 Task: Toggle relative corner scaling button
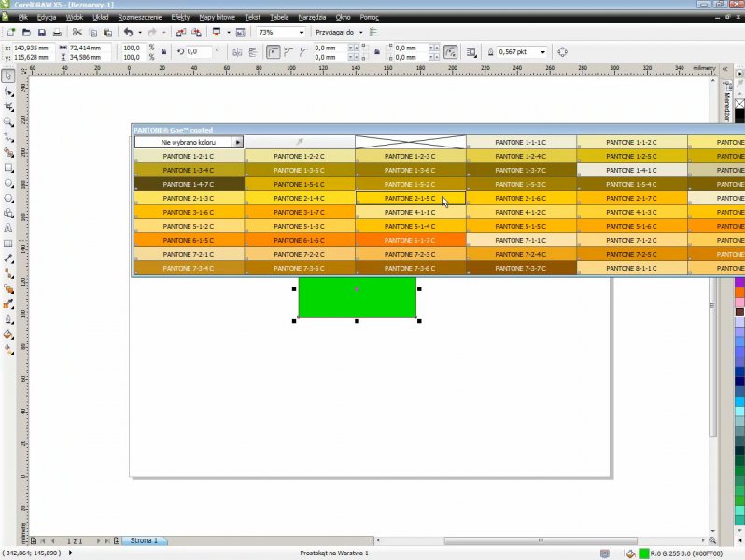pyautogui.click(x=450, y=51)
